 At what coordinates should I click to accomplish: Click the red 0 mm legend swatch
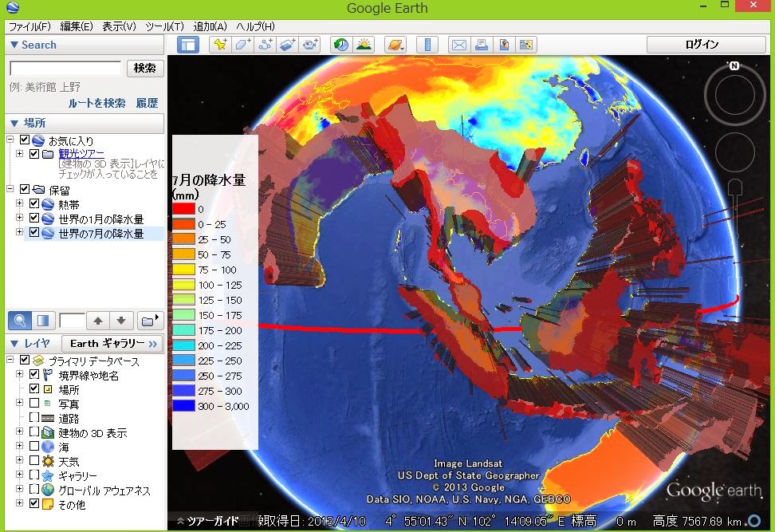[183, 209]
